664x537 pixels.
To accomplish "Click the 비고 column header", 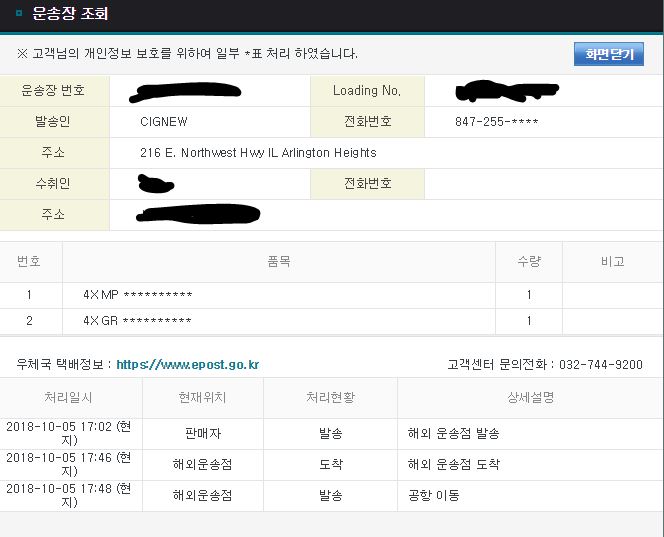I will coord(612,261).
